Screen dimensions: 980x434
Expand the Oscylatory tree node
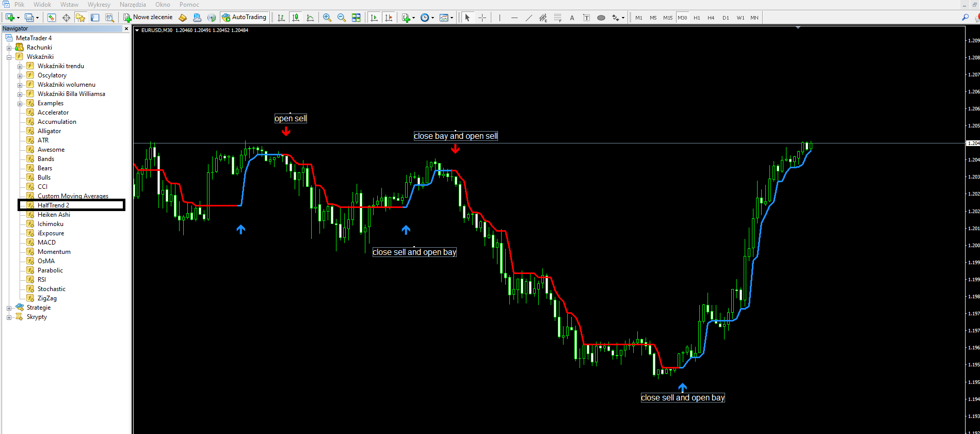(20, 76)
